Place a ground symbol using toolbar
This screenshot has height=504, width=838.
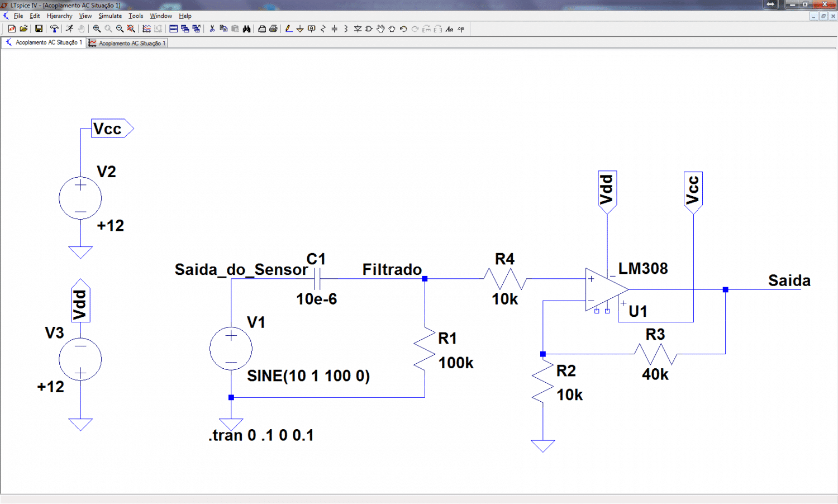300,28
